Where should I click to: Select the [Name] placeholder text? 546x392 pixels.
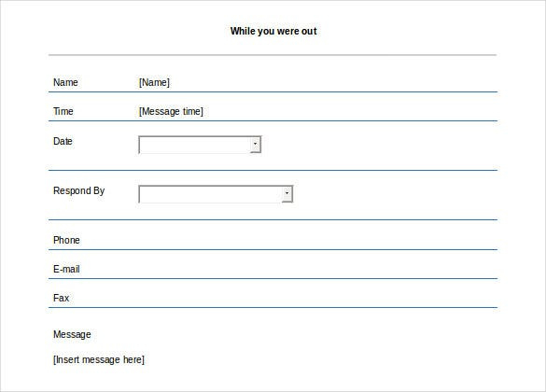pyautogui.click(x=154, y=82)
